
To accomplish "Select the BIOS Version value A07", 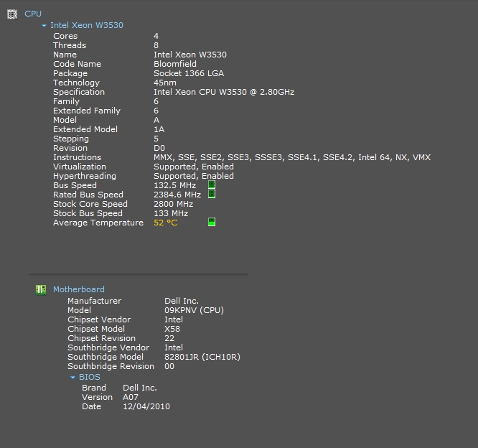I will [131, 397].
